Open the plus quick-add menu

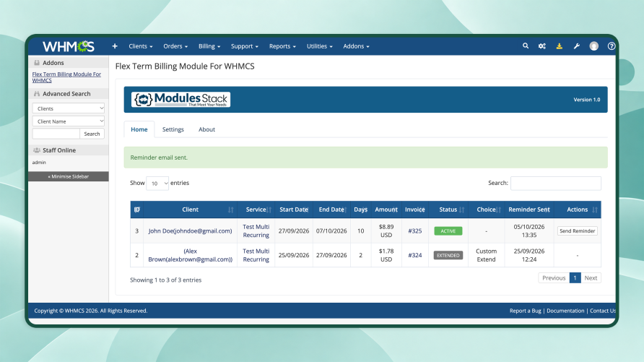click(115, 46)
